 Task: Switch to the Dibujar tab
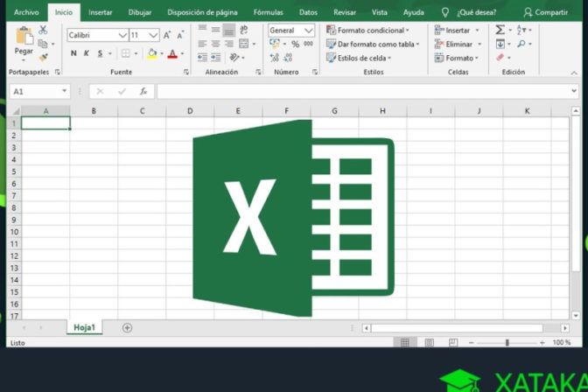[x=140, y=12]
